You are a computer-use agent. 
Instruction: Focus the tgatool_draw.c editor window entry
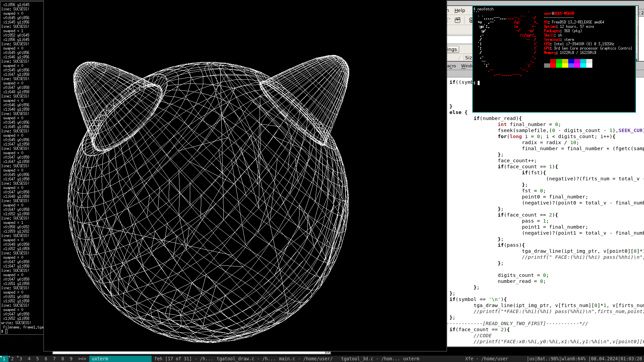pyautogui.click(x=246, y=359)
